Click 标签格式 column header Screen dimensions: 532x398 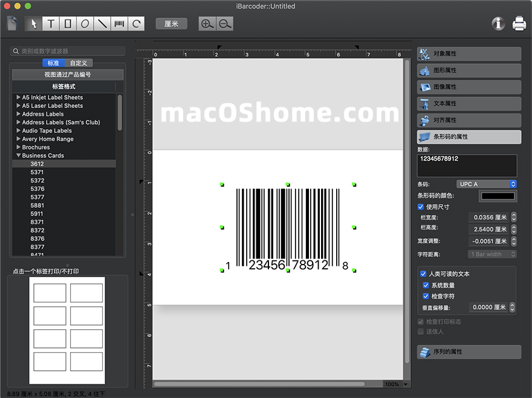[64, 86]
